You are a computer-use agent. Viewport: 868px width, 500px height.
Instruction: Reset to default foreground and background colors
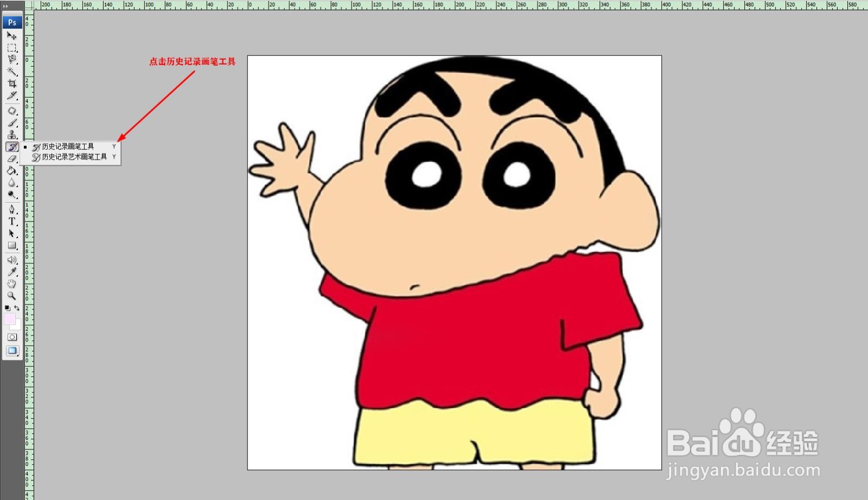point(7,308)
